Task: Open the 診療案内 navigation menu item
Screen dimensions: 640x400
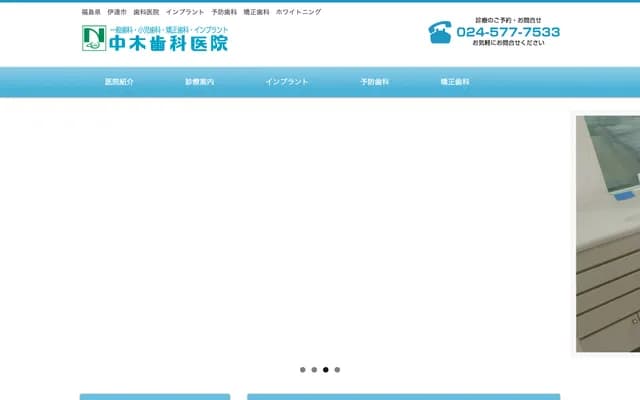Action: [x=199, y=82]
